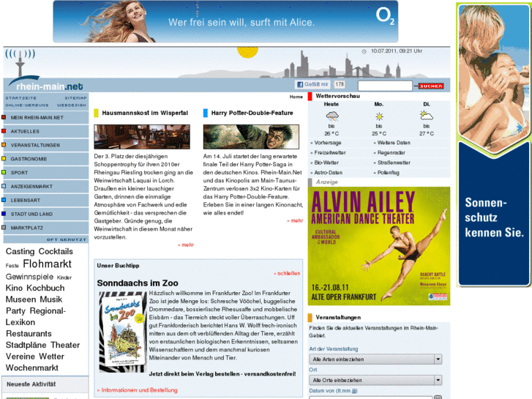This screenshot has height=399, width=532.
Task: Click today's rainy weather icon
Action: pyautogui.click(x=331, y=117)
